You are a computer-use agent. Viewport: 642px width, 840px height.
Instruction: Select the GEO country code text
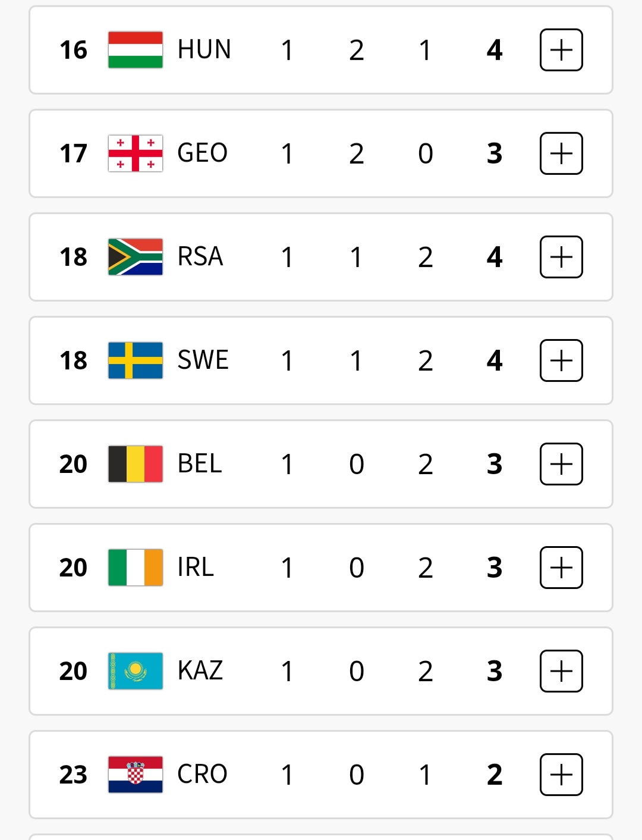click(x=202, y=153)
